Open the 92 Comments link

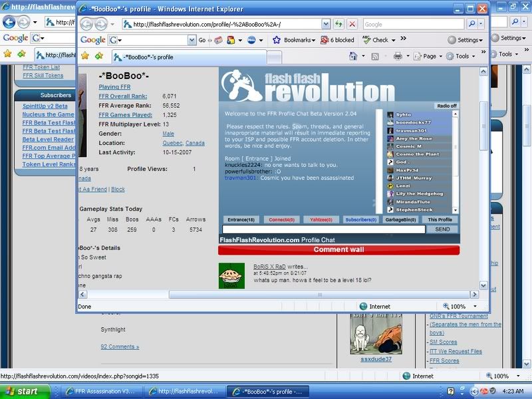[x=120, y=346]
